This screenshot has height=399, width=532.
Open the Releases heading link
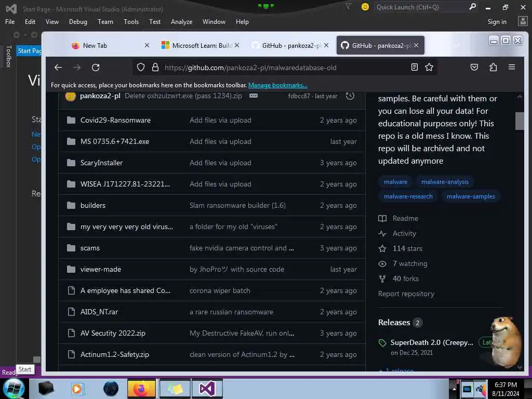coord(394,322)
